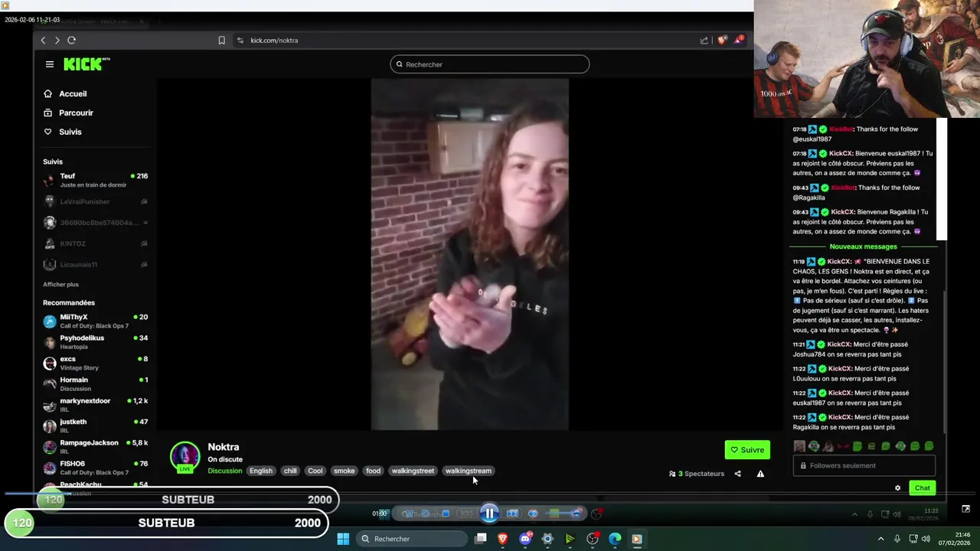Viewport: 980px width, 551px height.
Task: Go forward in the browser
Action: [x=57, y=41]
